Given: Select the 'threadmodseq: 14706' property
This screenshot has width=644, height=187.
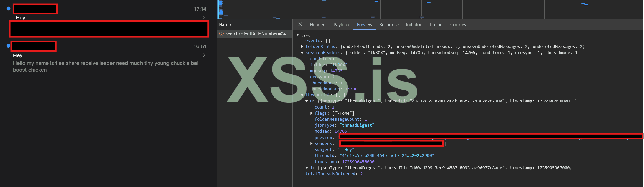Looking at the screenshot, I should [x=333, y=89].
